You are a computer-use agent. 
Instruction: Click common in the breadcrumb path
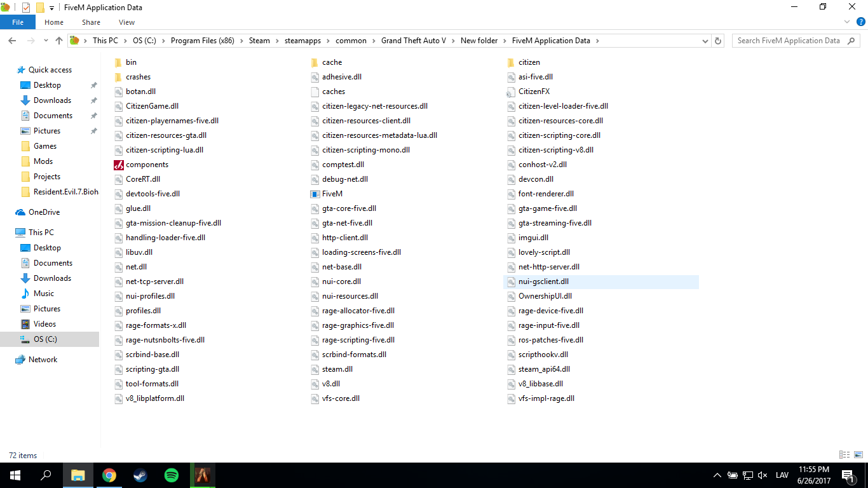click(x=351, y=41)
